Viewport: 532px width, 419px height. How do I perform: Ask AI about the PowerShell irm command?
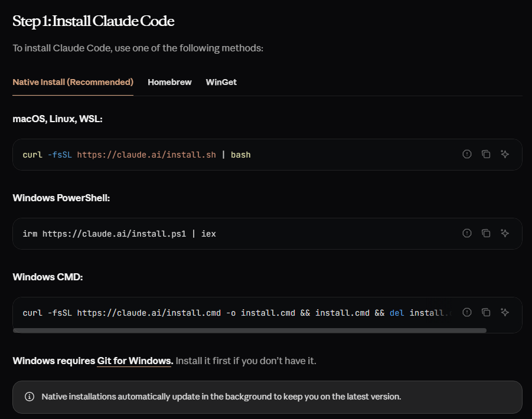(505, 233)
